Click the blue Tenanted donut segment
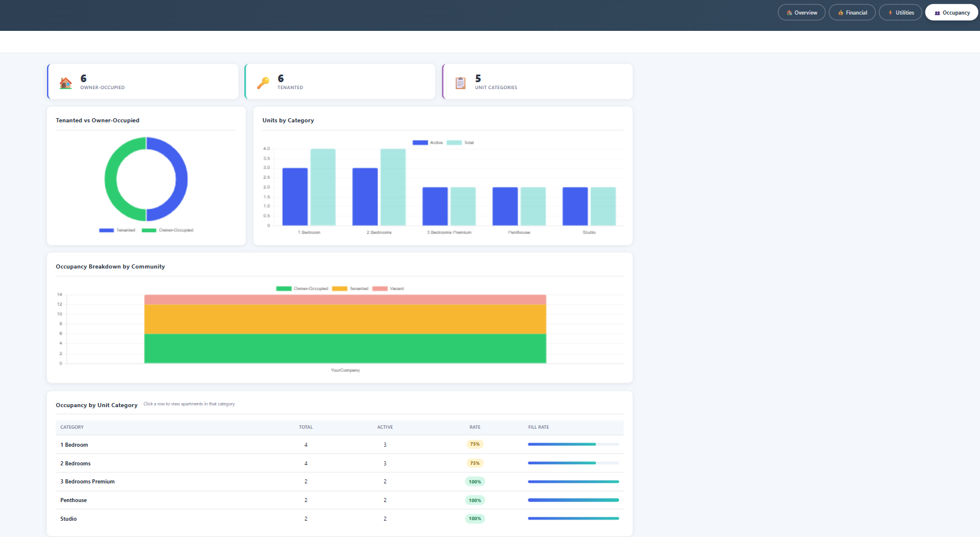 click(182, 179)
